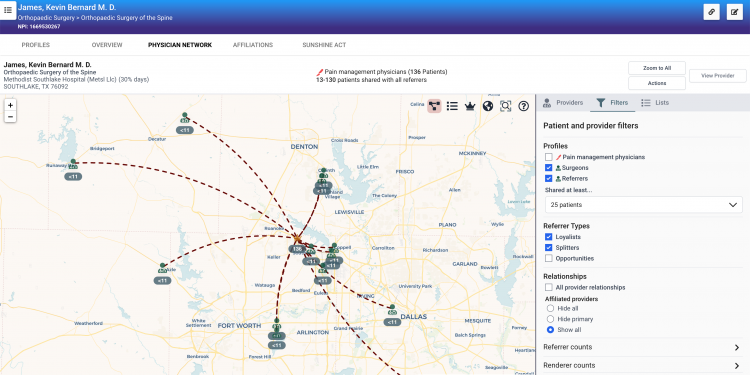Click the globe map layer icon
The width and height of the screenshot is (750, 375).
(x=488, y=106)
